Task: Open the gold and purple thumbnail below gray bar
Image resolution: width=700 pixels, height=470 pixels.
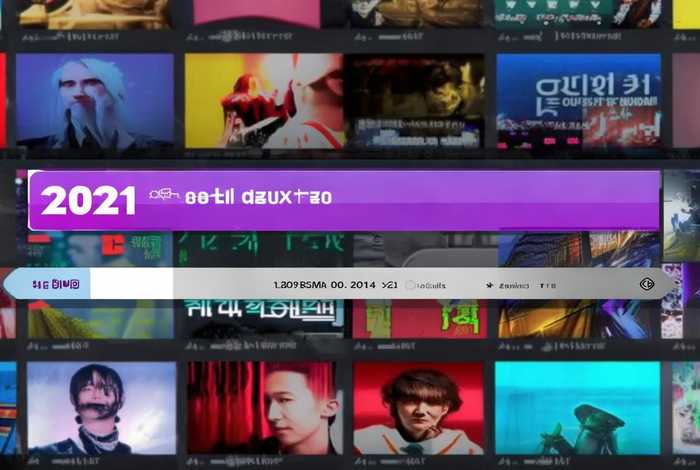Action: coord(579,319)
